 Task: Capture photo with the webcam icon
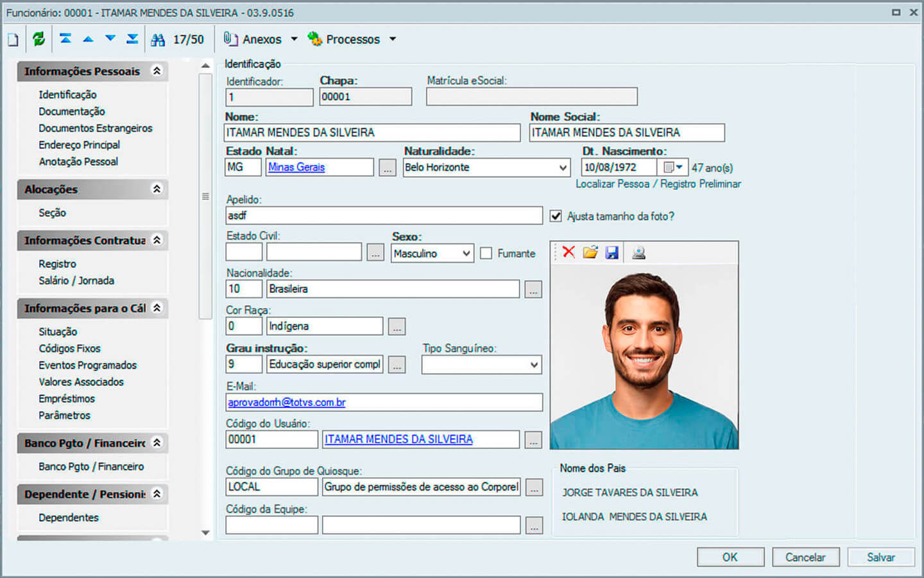tap(638, 252)
